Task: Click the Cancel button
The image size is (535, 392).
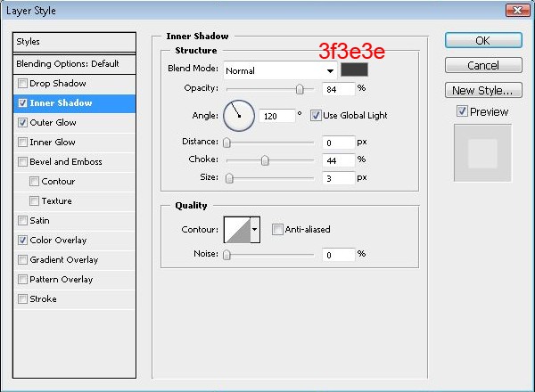Action: pyautogui.click(x=483, y=65)
